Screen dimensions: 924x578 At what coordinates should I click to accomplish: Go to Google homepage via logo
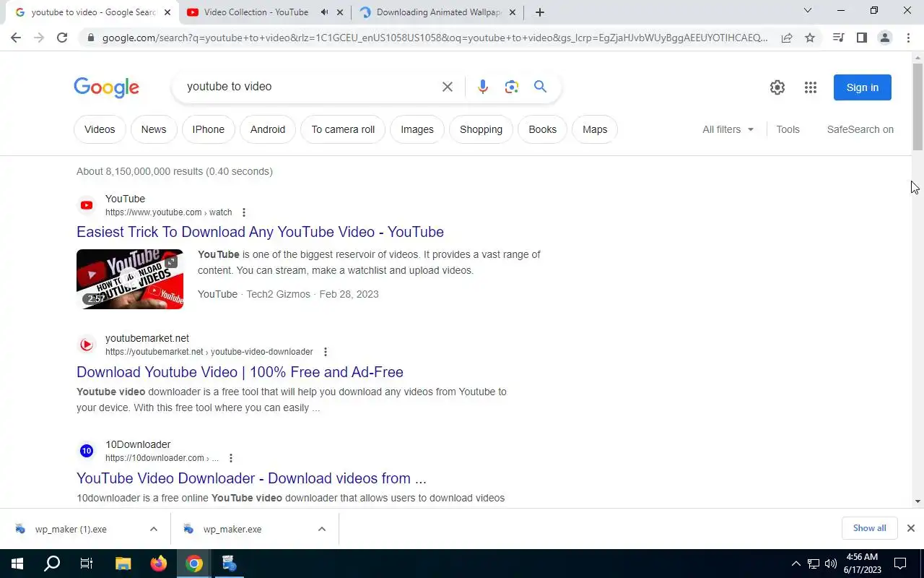106,87
